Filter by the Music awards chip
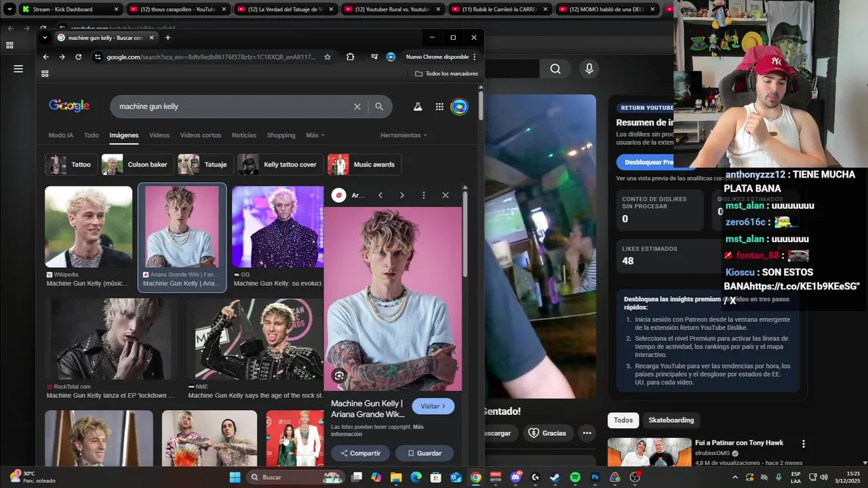Viewport: 868px width, 488px height. tap(364, 165)
